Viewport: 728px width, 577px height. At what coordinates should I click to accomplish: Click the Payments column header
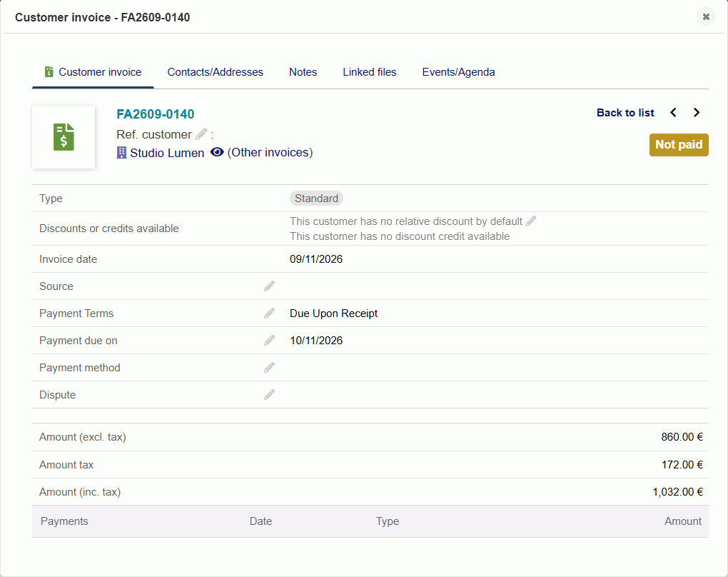click(64, 521)
